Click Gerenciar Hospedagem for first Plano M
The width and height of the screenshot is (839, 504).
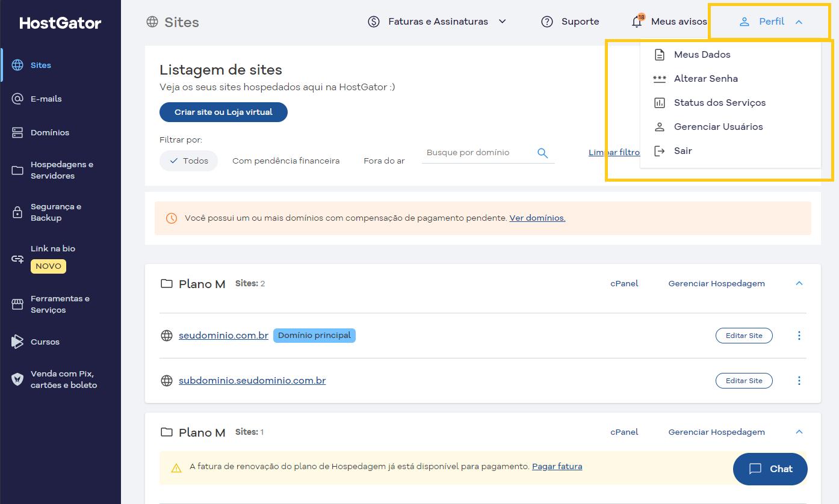tap(717, 283)
